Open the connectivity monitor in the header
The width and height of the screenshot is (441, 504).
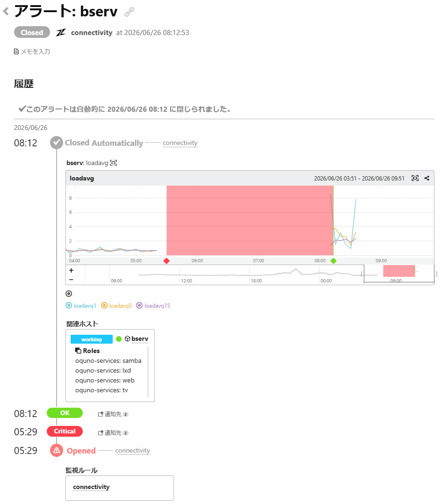tap(92, 32)
